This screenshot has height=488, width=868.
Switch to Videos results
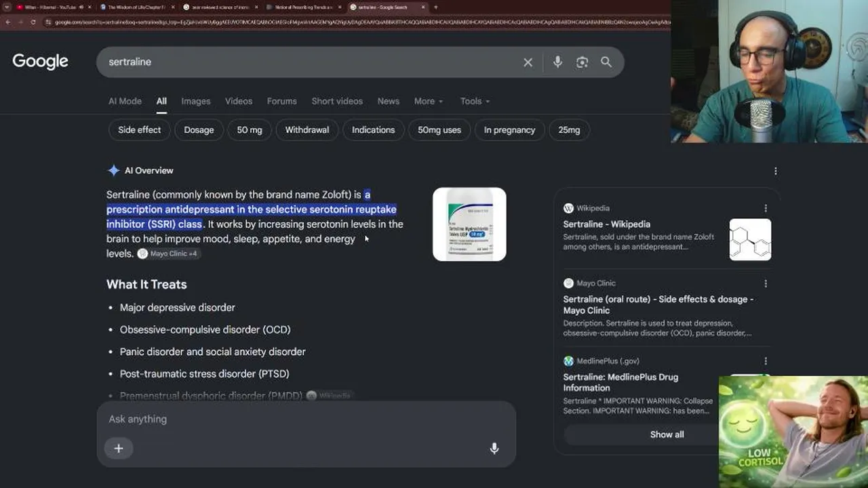coord(239,101)
